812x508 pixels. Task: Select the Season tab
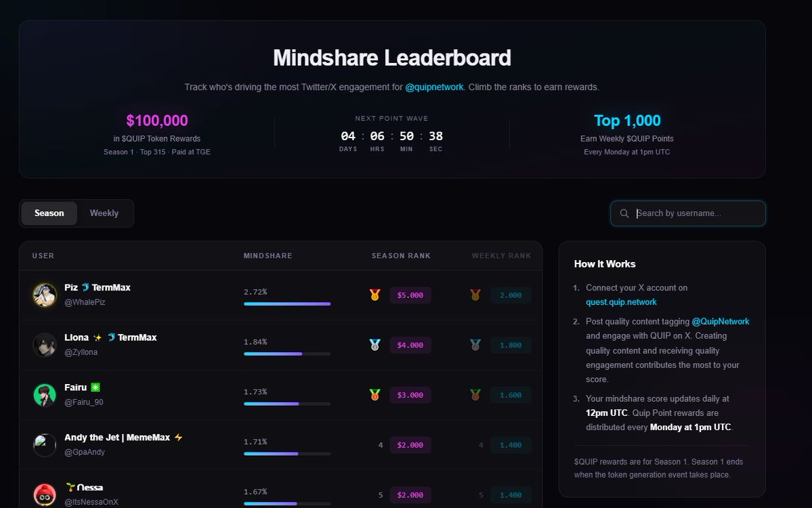[49, 213]
